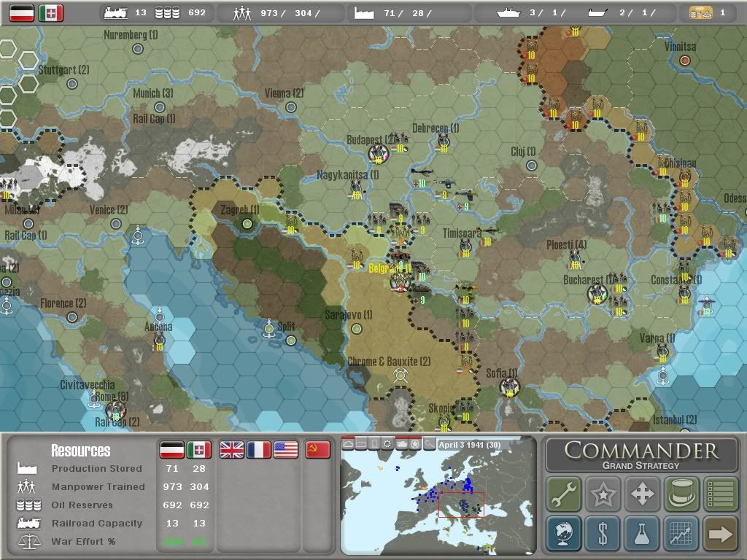Select United Kingdom flag in Resources panel
Viewport: 747px width, 560px height.
pos(231,449)
